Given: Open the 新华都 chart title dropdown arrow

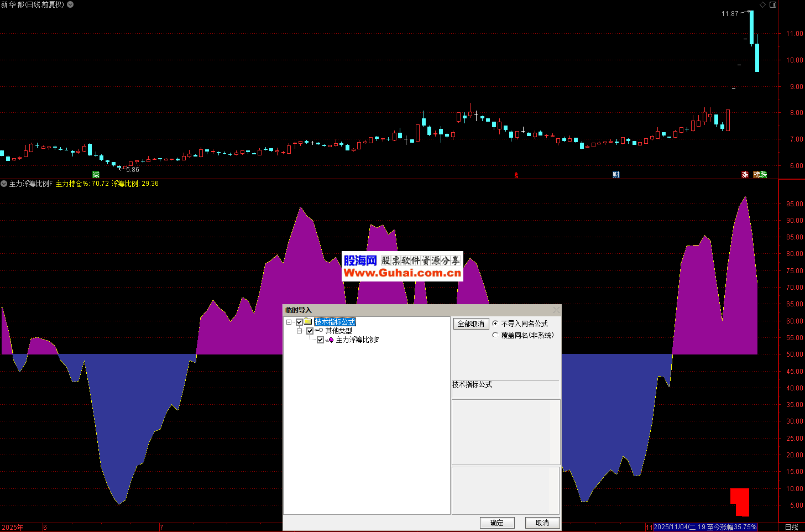Looking at the screenshot, I should [70, 4].
